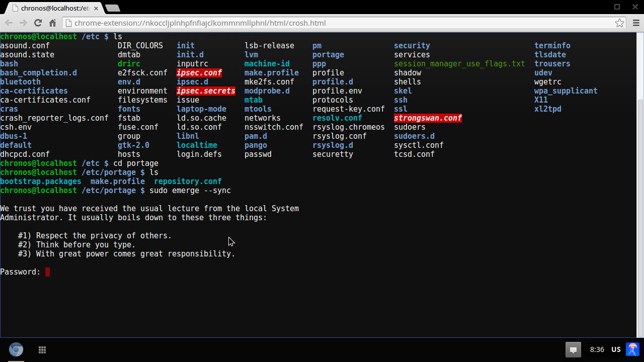Close the chronos@localhost tab
This screenshot has width=644, height=362.
pos(96,9)
